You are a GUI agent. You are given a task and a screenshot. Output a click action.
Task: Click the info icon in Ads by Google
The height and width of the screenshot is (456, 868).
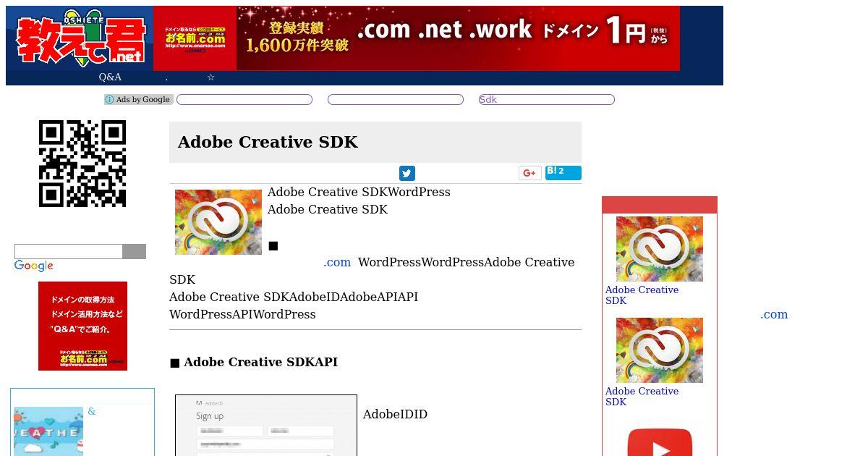coord(110,100)
